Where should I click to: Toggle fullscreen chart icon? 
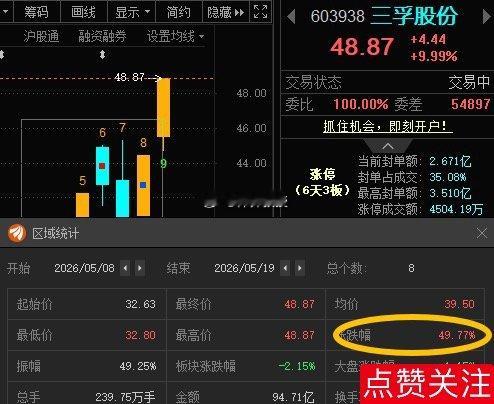pyautogui.click(x=260, y=12)
